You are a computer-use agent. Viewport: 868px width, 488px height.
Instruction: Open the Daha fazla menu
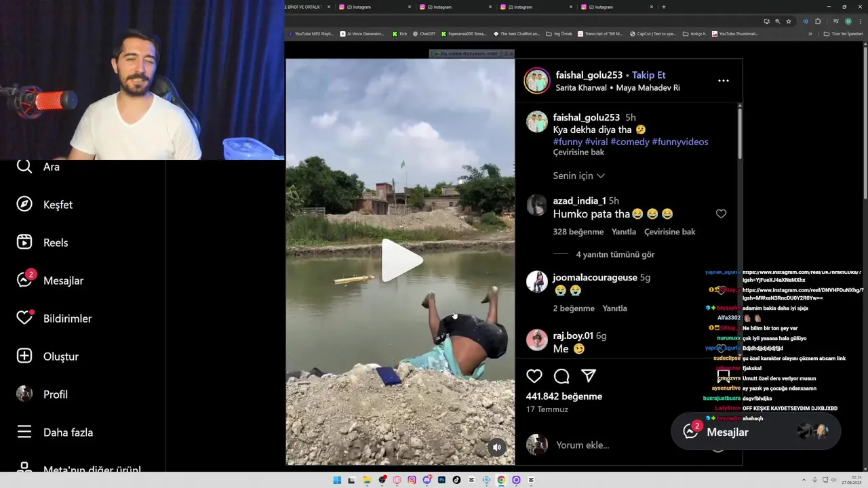click(54, 432)
